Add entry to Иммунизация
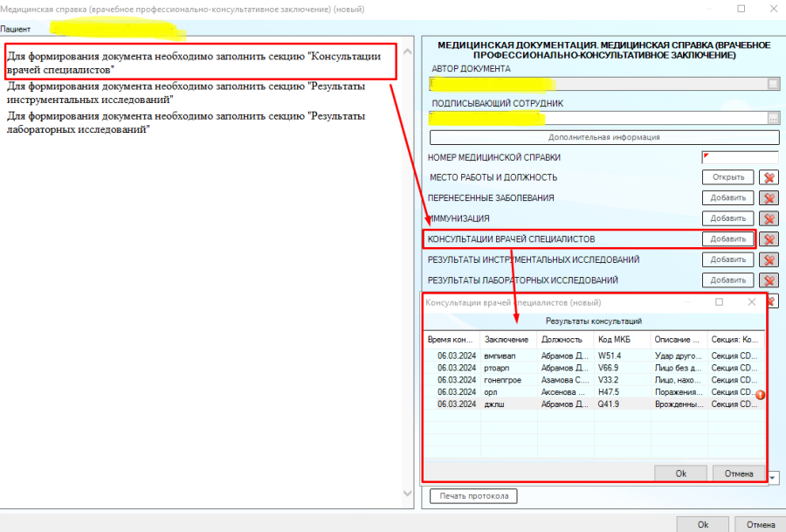This screenshot has height=532, width=786. [727, 218]
